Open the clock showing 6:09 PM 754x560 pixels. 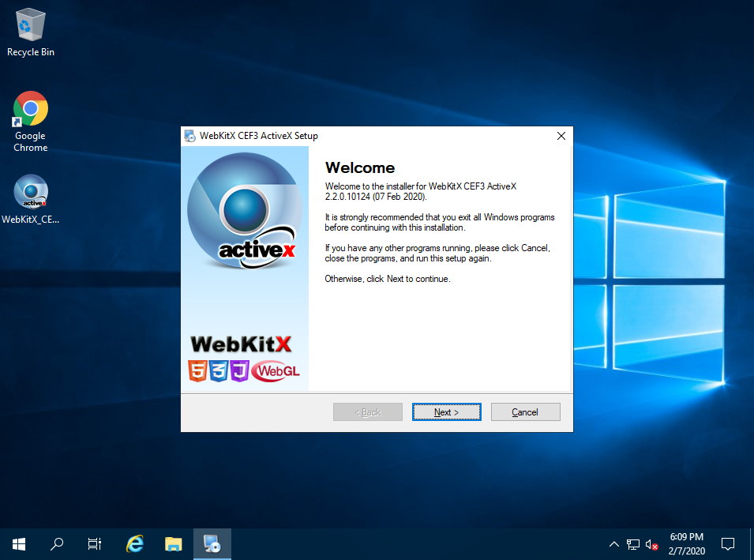point(687,544)
